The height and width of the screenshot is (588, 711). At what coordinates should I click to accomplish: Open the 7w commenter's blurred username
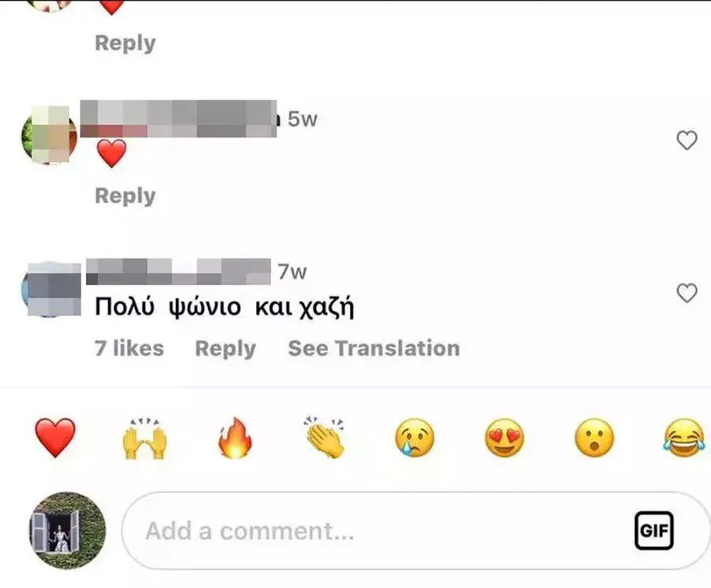point(179,272)
